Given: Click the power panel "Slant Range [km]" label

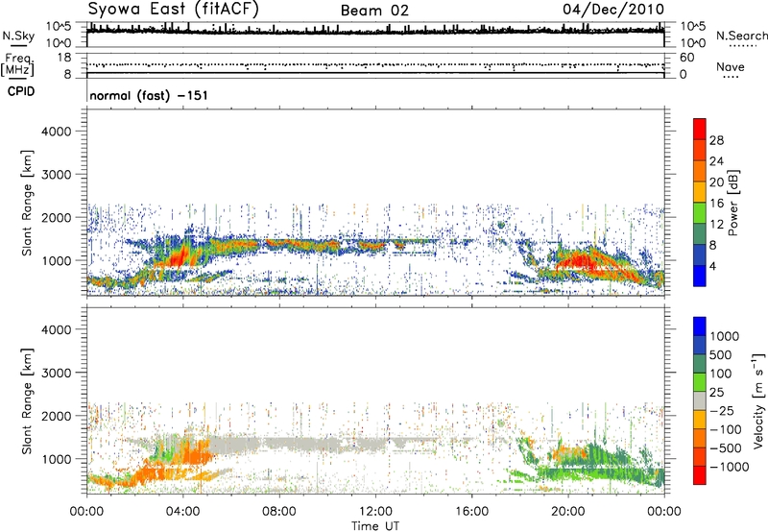Looking at the screenshot, I should (27, 203).
